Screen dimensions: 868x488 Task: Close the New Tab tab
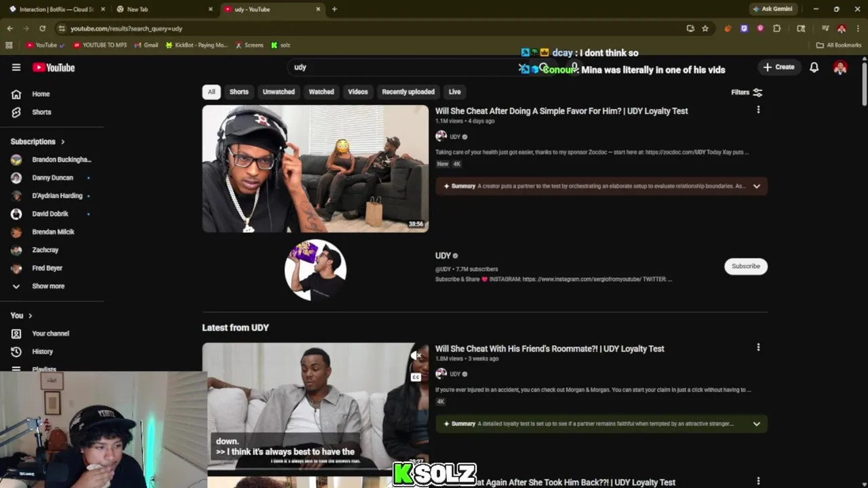point(210,9)
